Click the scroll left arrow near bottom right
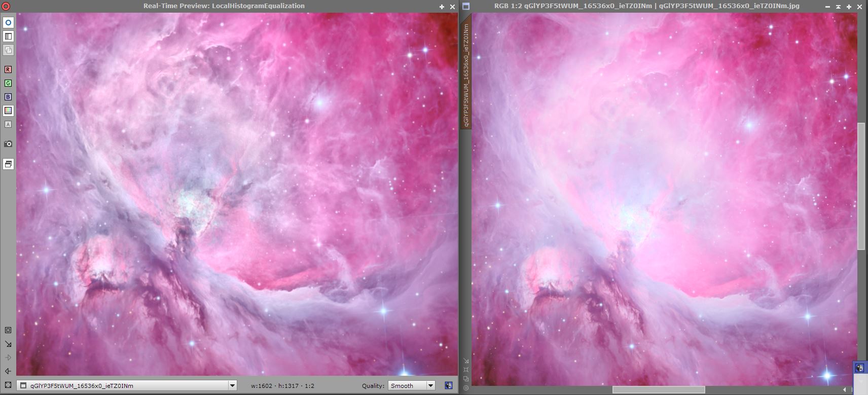The width and height of the screenshot is (868, 395). (845, 389)
